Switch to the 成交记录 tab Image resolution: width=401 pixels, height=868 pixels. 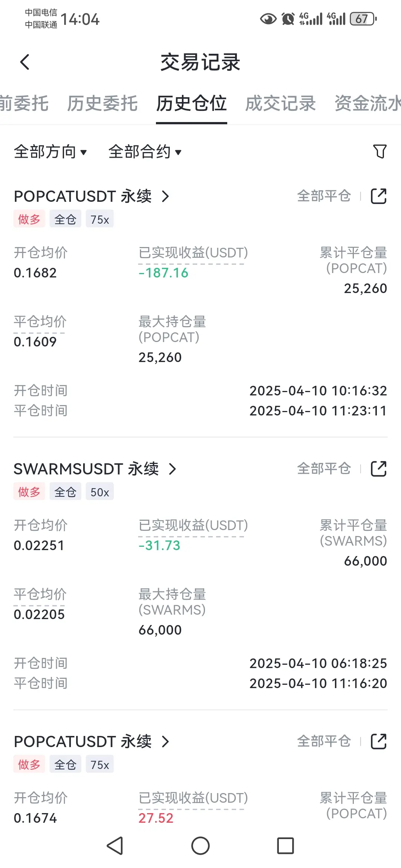tap(281, 103)
